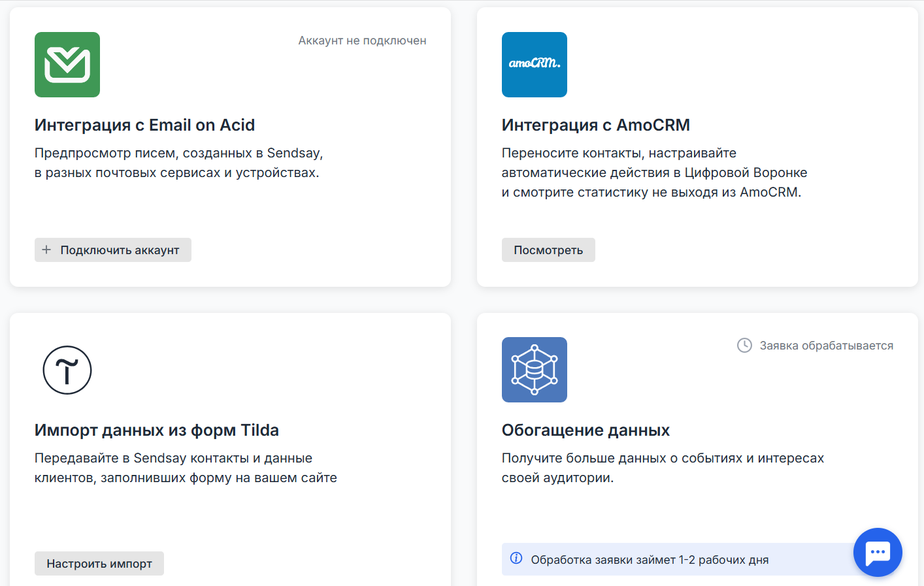
Task: Click the Заявка обрабатывается status text
Action: pos(826,345)
